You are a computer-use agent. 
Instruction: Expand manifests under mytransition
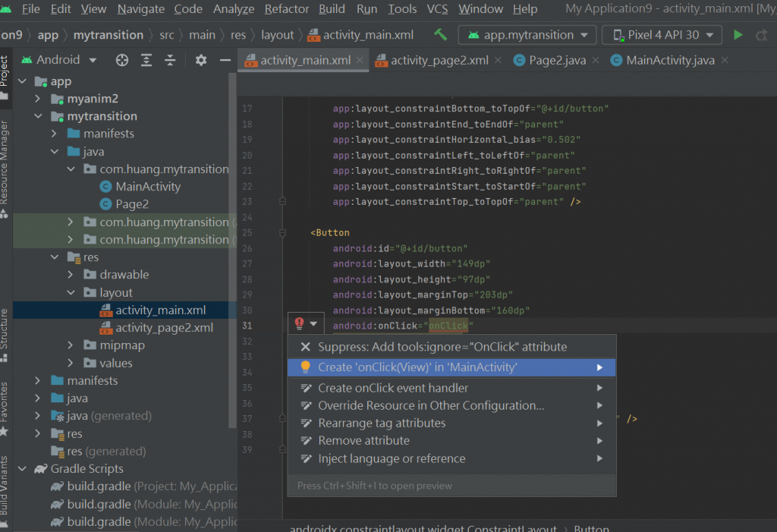pyautogui.click(x=55, y=134)
